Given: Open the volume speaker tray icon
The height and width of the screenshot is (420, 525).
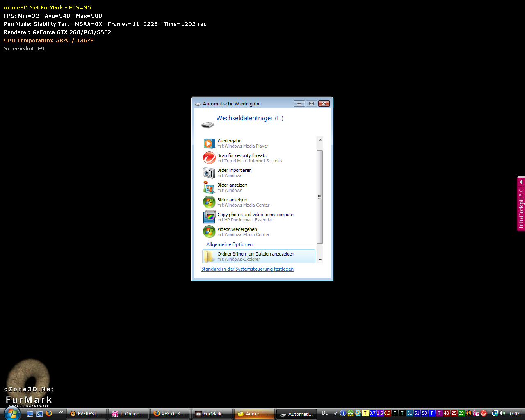Looking at the screenshot, I should [x=502, y=413].
